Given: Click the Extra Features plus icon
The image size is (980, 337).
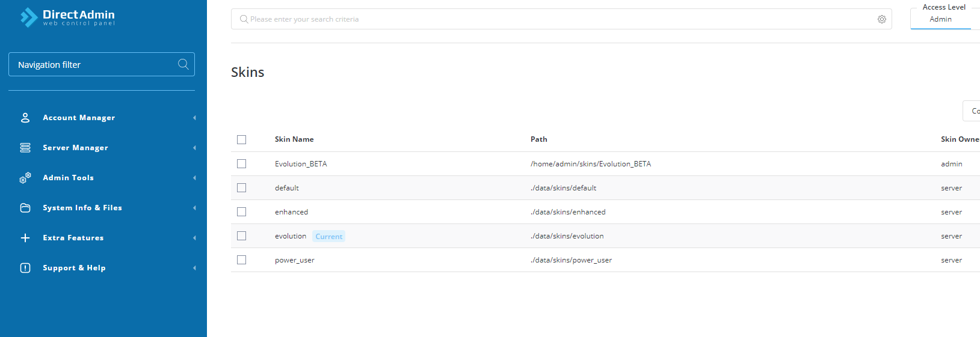Looking at the screenshot, I should [25, 238].
